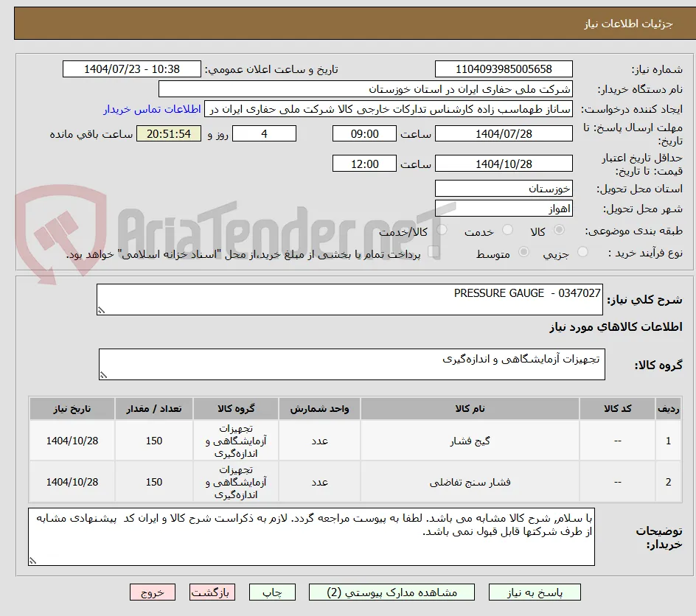This screenshot has width=696, height=616.
Task: Select the کالا radio button
Action: (560, 230)
